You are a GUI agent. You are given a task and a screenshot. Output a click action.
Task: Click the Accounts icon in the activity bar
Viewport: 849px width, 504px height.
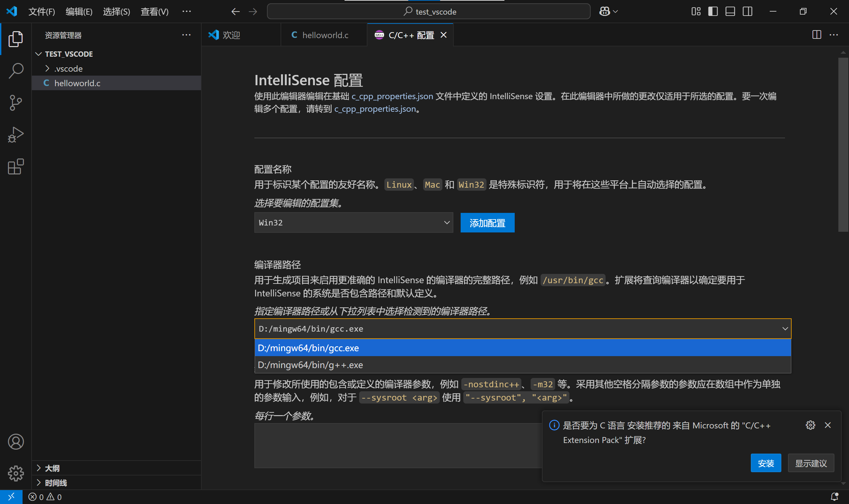point(15,442)
